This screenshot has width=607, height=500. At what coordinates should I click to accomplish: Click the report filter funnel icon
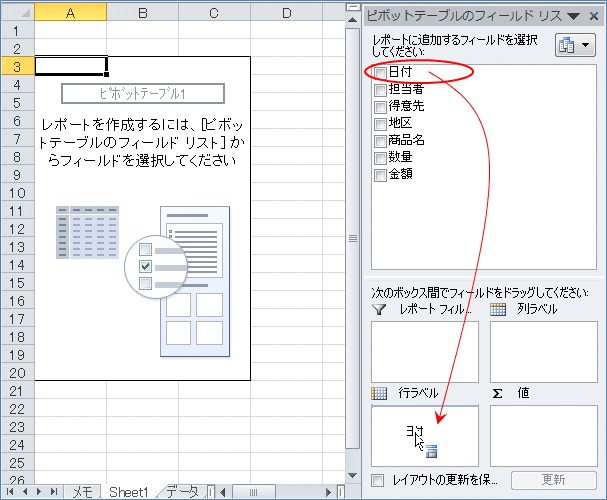378,310
